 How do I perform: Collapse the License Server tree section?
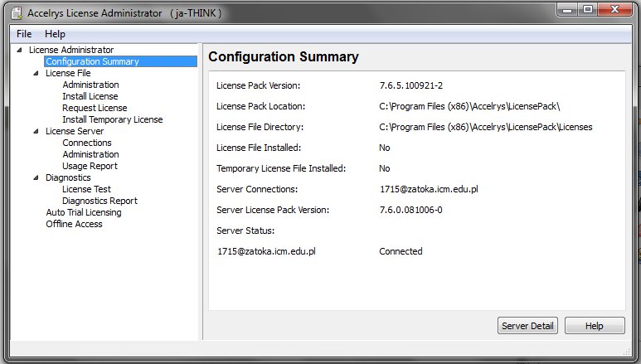click(x=36, y=131)
